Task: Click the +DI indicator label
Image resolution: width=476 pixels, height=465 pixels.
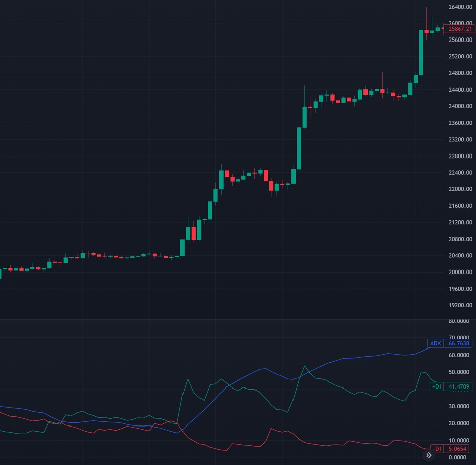Action: click(437, 386)
